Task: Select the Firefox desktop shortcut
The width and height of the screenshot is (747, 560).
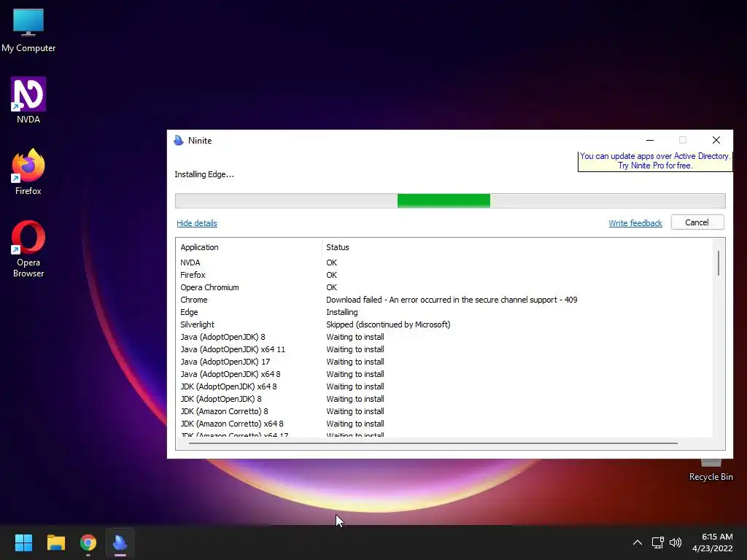Action: [28, 172]
